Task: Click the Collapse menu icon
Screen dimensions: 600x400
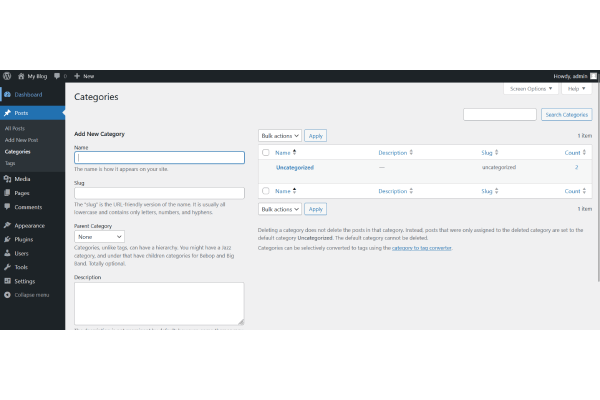Action: (x=7, y=295)
